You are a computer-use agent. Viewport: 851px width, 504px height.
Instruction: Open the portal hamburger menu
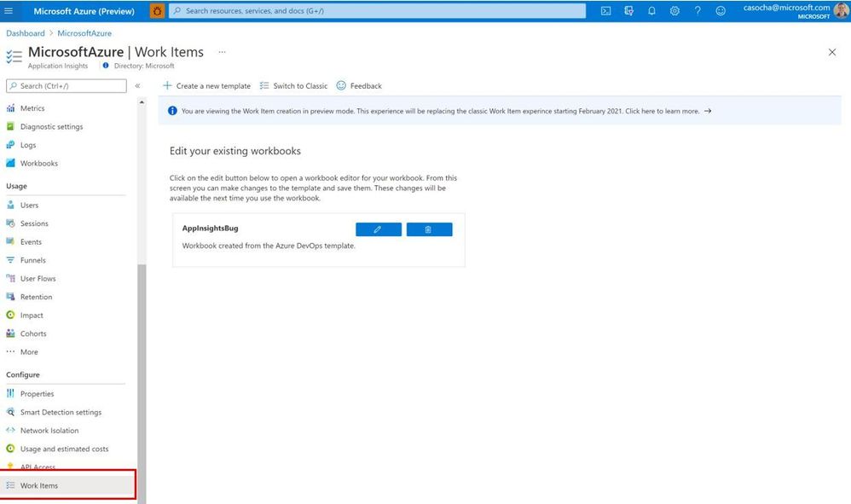9,10
